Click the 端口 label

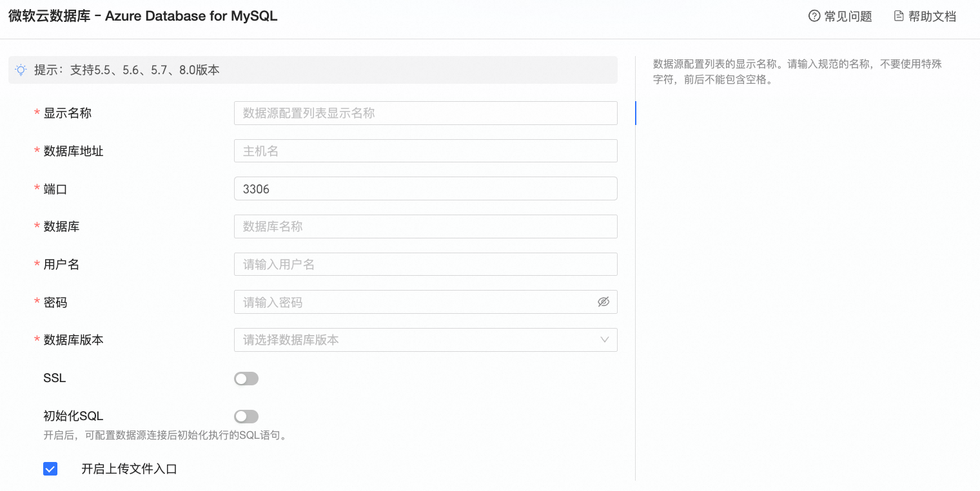click(x=55, y=189)
